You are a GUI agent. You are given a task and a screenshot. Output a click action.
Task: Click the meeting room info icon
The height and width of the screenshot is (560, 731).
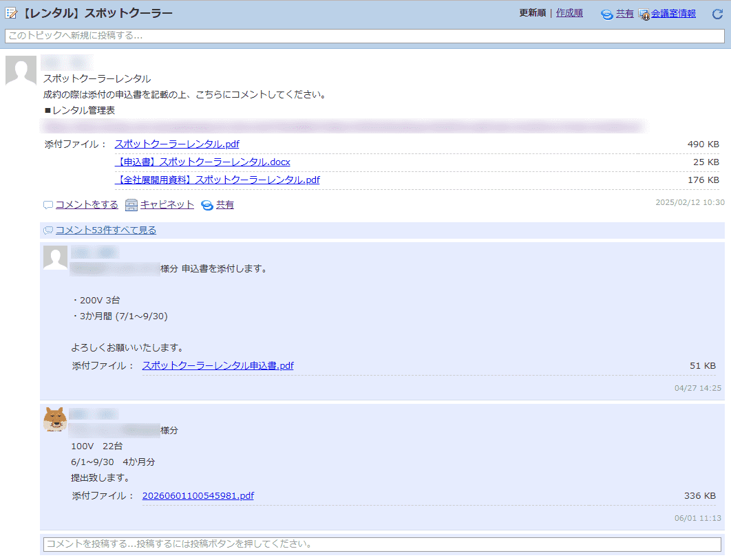tap(644, 14)
